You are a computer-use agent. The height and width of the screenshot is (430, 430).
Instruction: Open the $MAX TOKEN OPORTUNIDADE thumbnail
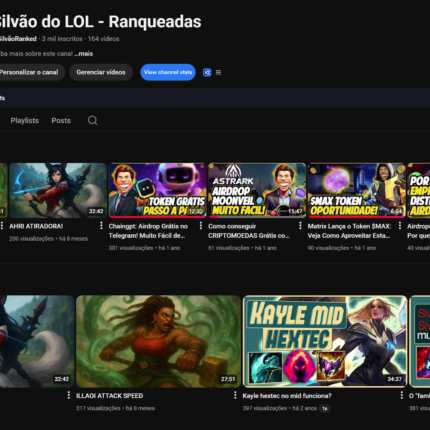point(356,190)
